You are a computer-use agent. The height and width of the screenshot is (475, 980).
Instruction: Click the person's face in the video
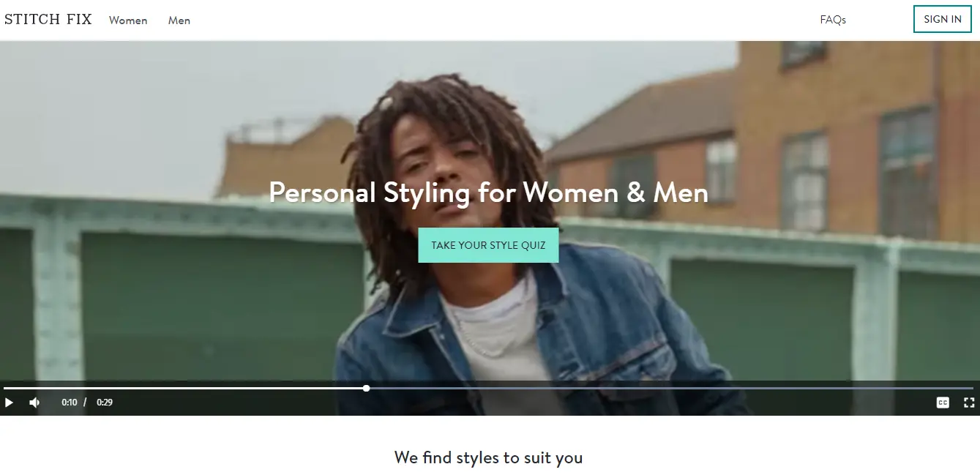(x=432, y=168)
